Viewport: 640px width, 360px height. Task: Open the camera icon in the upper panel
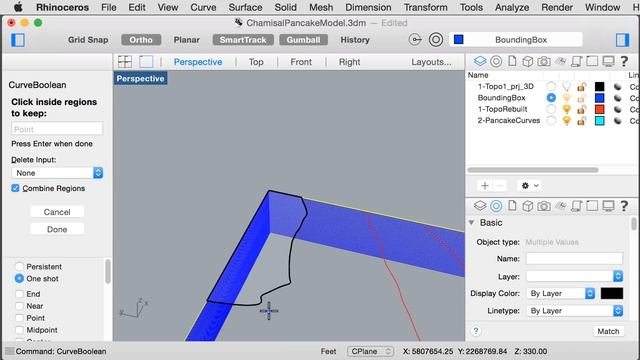point(543,61)
